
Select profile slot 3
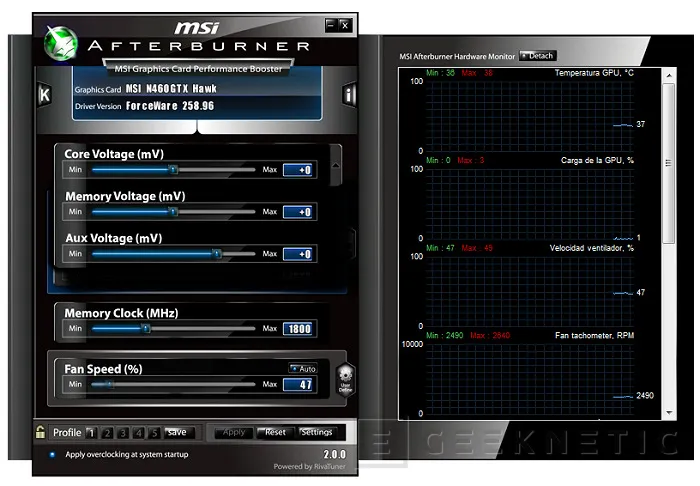(x=123, y=432)
